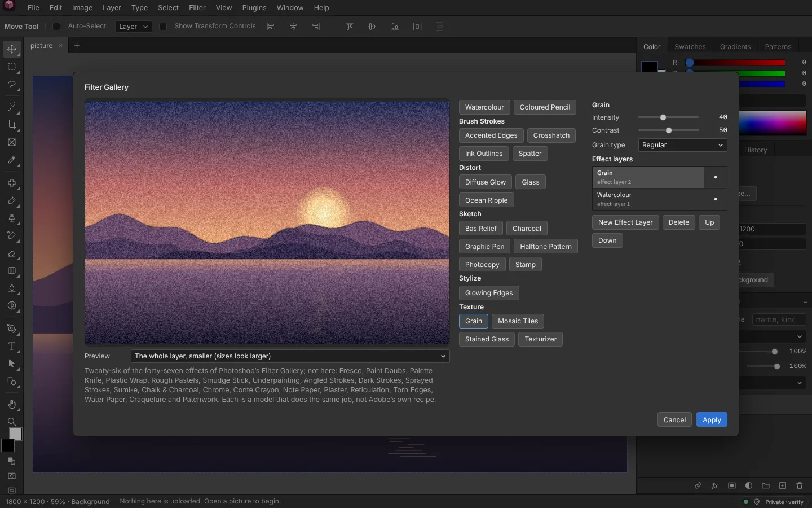The width and height of the screenshot is (812, 508).
Task: Click the delete layer trash icon
Action: [800, 485]
